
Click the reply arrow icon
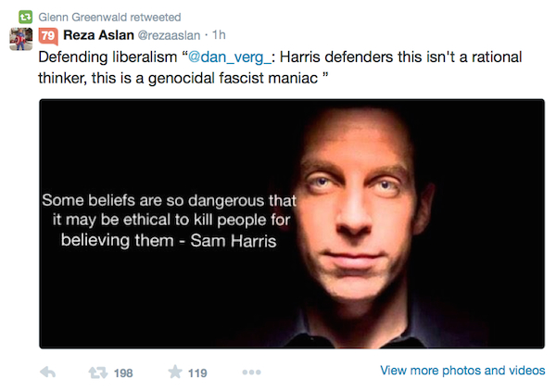coord(49,373)
